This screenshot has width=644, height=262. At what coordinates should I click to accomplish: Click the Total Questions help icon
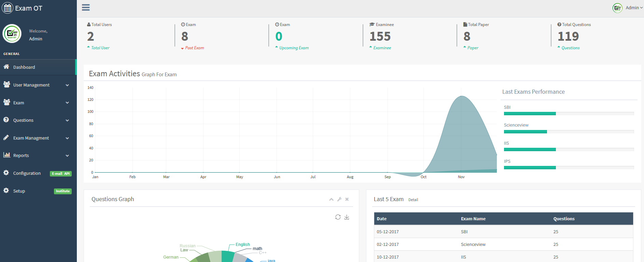559,25
